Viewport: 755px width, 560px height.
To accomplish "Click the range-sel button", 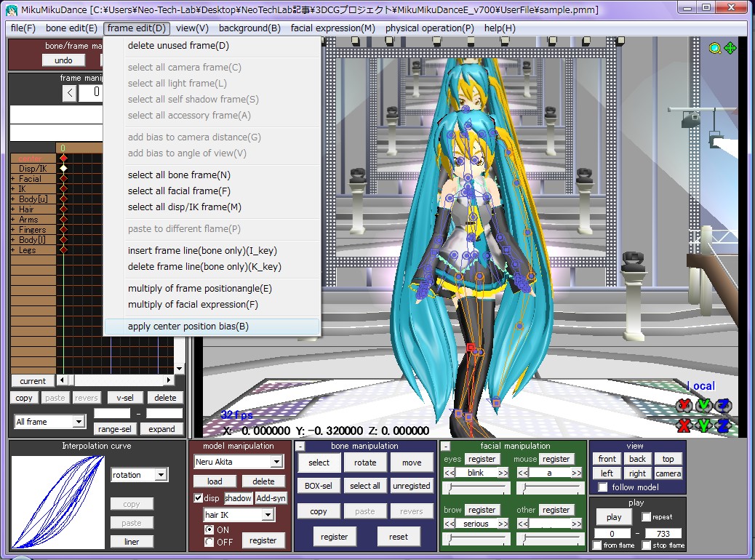I will point(115,429).
